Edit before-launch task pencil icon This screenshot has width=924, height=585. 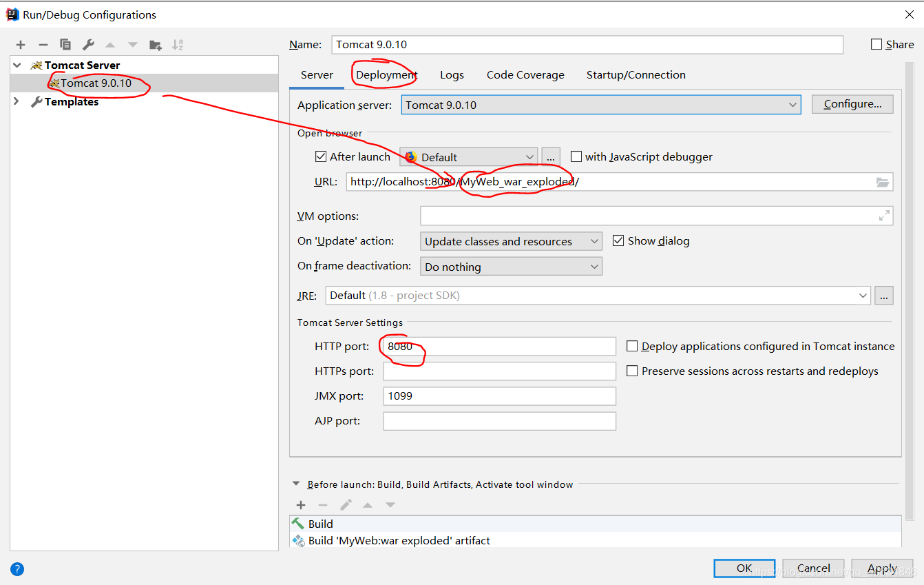pyautogui.click(x=346, y=505)
